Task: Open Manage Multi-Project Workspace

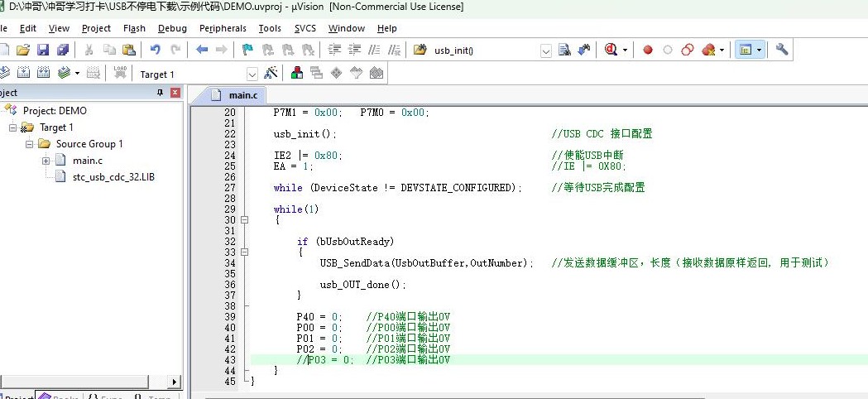Action: [317, 73]
